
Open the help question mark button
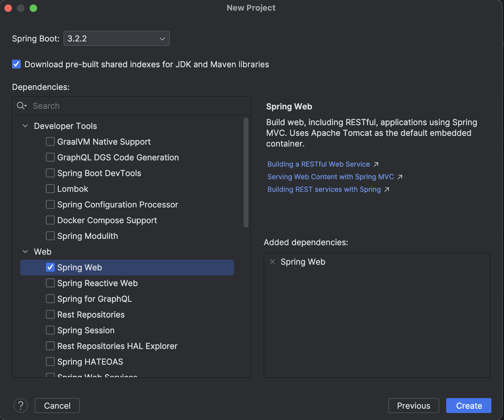click(21, 406)
